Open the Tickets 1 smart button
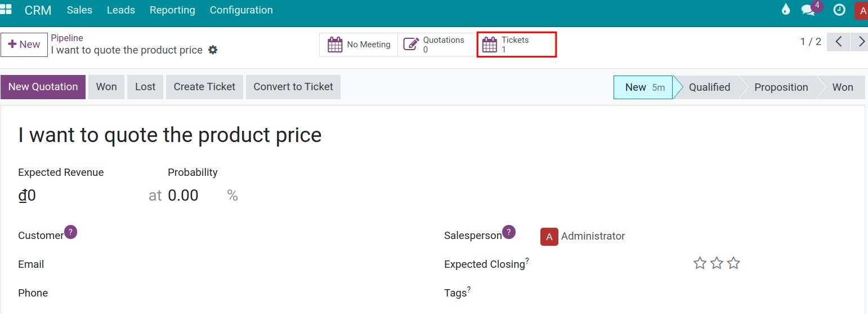Screen dimensions: 868x314 click(517, 45)
